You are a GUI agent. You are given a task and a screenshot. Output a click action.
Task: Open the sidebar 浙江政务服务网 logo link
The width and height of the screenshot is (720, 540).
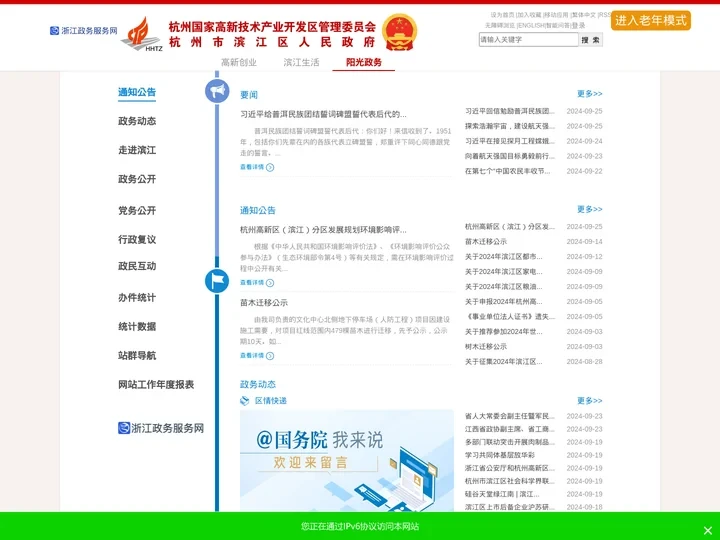161,428
